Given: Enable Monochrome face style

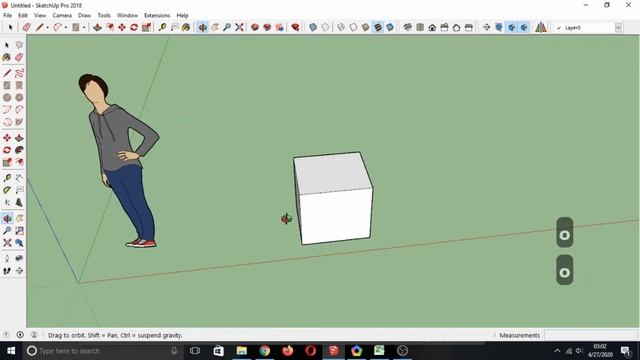Looking at the screenshot, I should pyautogui.click(x=390, y=27).
